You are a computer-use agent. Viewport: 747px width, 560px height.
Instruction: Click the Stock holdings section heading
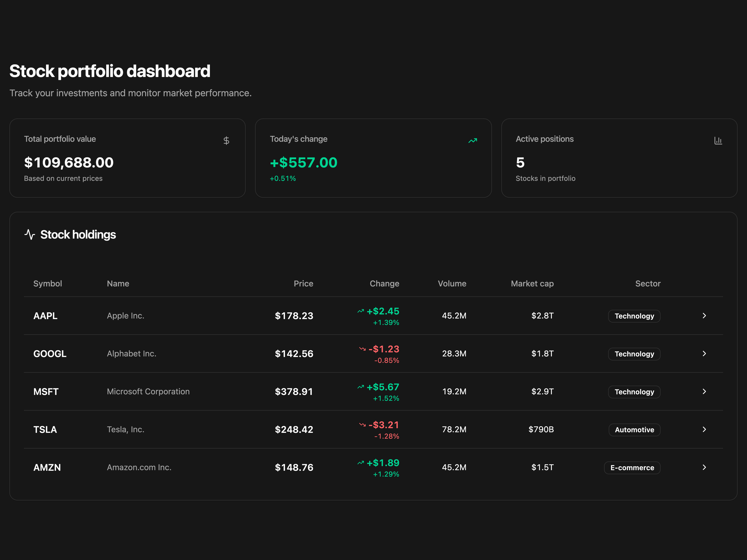click(x=78, y=235)
